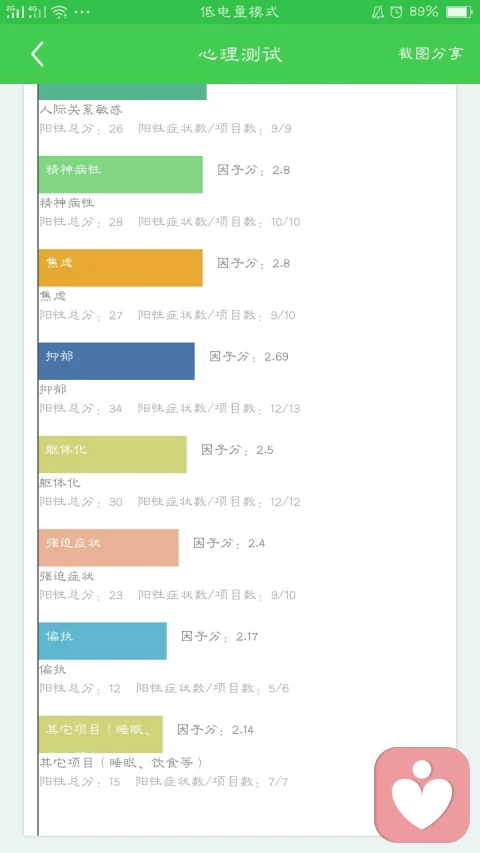Tap the Wi-Fi signal status icon
Image resolution: width=480 pixels, height=853 pixels.
pos(59,12)
